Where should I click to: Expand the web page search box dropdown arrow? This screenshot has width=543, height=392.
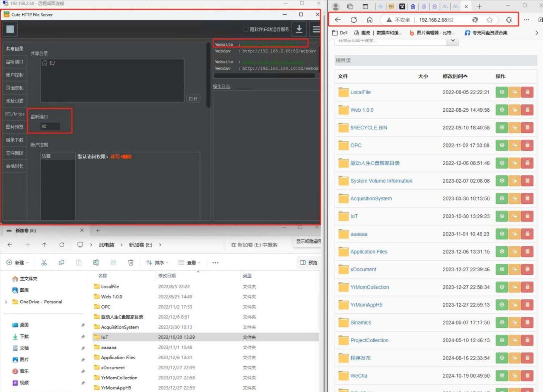pos(453,41)
